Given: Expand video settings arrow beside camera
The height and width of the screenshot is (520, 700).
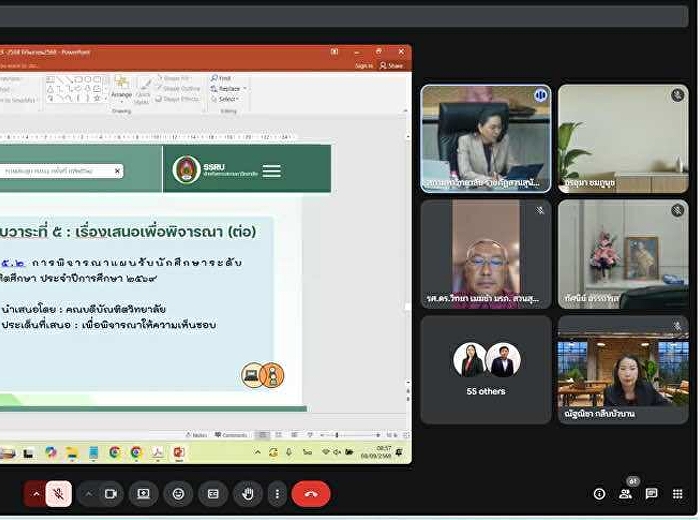Looking at the screenshot, I should 88,494.
